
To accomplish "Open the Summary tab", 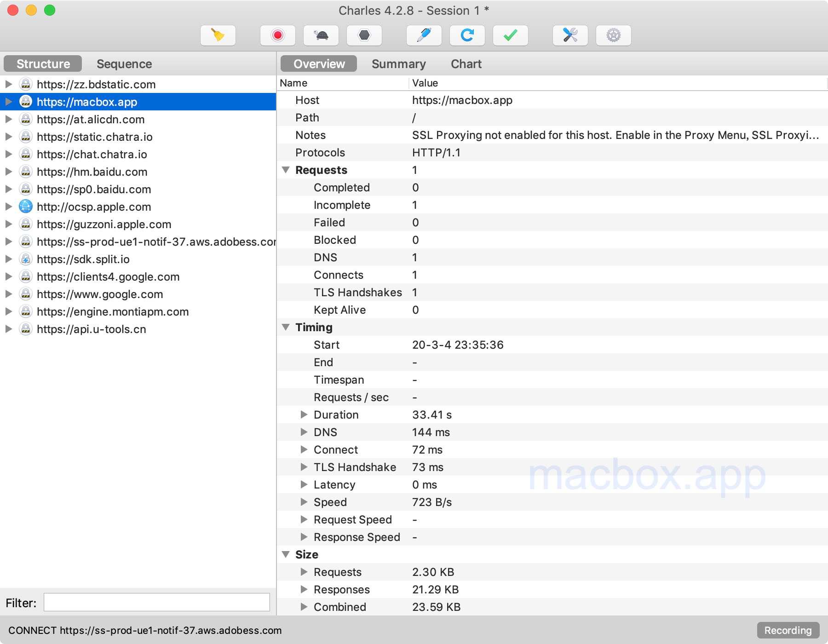I will click(x=398, y=64).
